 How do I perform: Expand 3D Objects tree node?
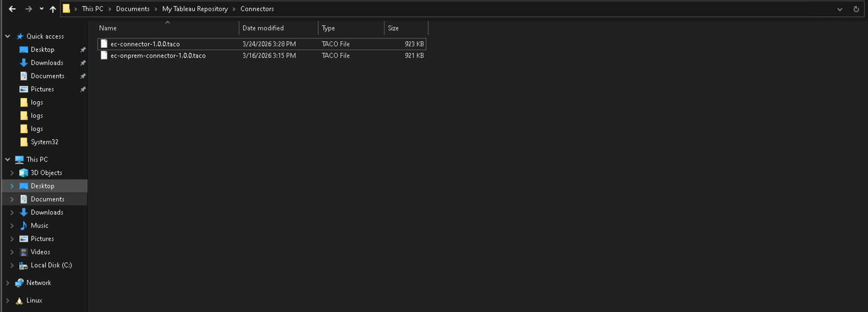tap(12, 173)
